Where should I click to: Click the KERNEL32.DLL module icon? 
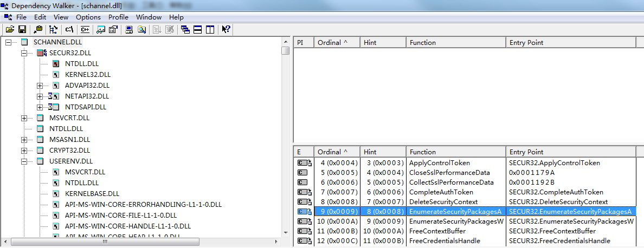pyautogui.click(x=56, y=74)
